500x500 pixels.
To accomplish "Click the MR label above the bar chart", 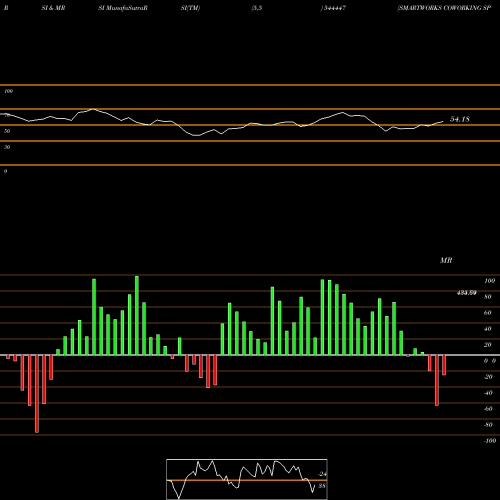I will point(446,260).
